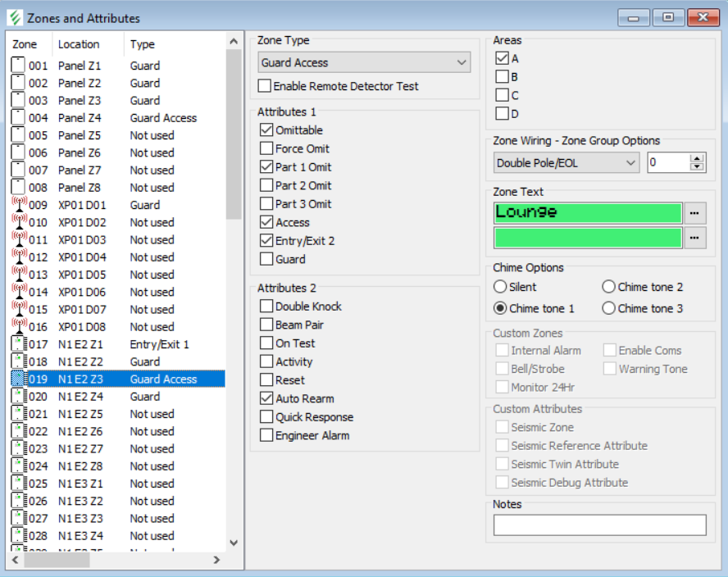Tick the Double Knock checkbox
This screenshot has width=728, height=577.
click(266, 307)
